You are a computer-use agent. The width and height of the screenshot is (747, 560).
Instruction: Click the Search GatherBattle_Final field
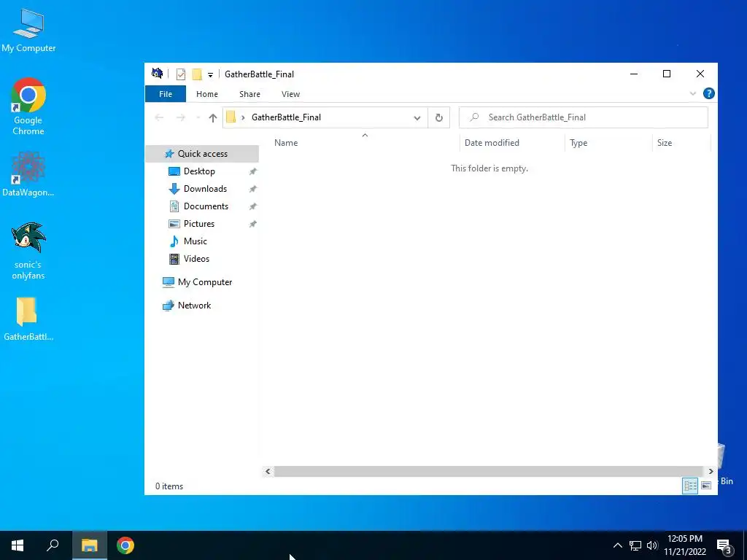pos(583,117)
